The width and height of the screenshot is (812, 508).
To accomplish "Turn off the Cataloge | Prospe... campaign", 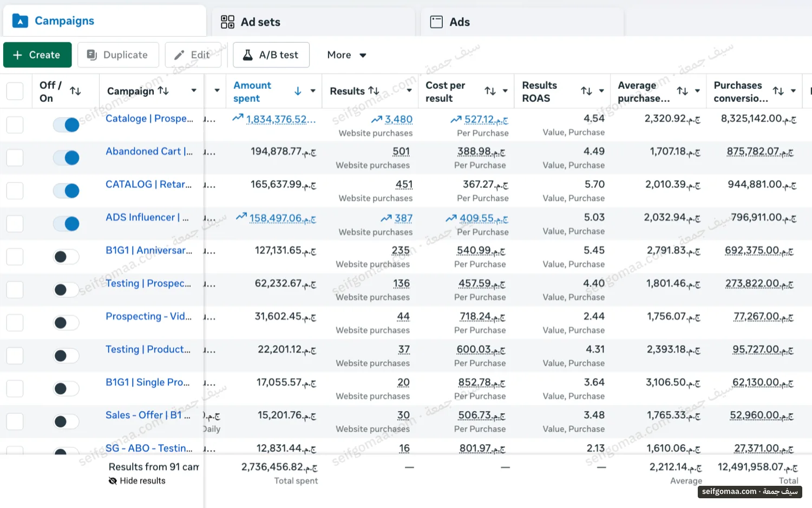I will (66, 125).
